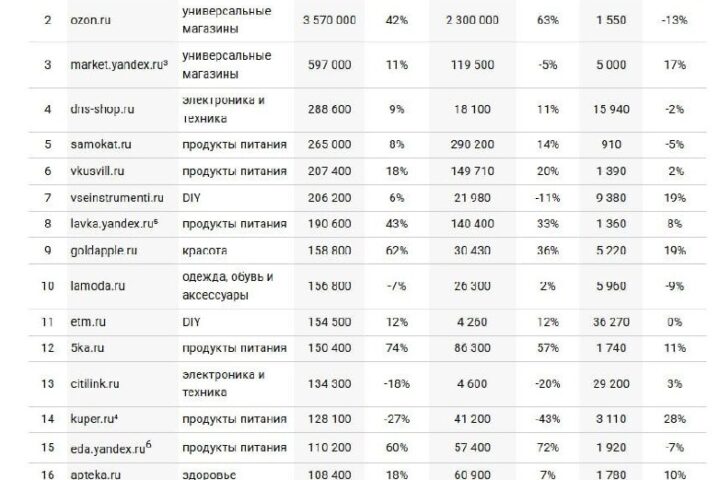
Task: Select dns-shop.ru in the table
Action: [x=102, y=109]
